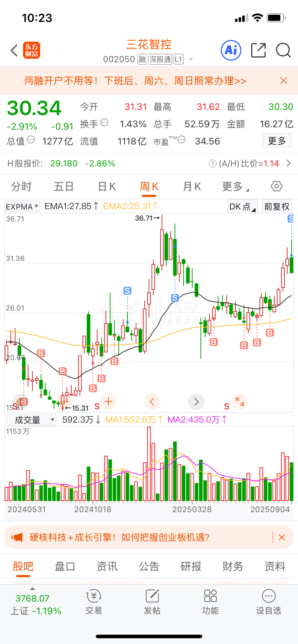
Task: Select the 股吧 tab
Action: pos(23,566)
